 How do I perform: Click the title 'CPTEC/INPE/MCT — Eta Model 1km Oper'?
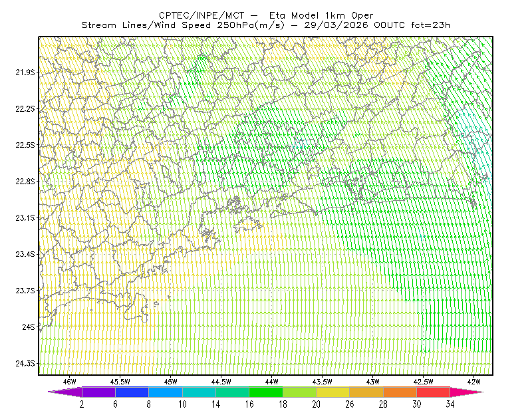tap(266, 15)
